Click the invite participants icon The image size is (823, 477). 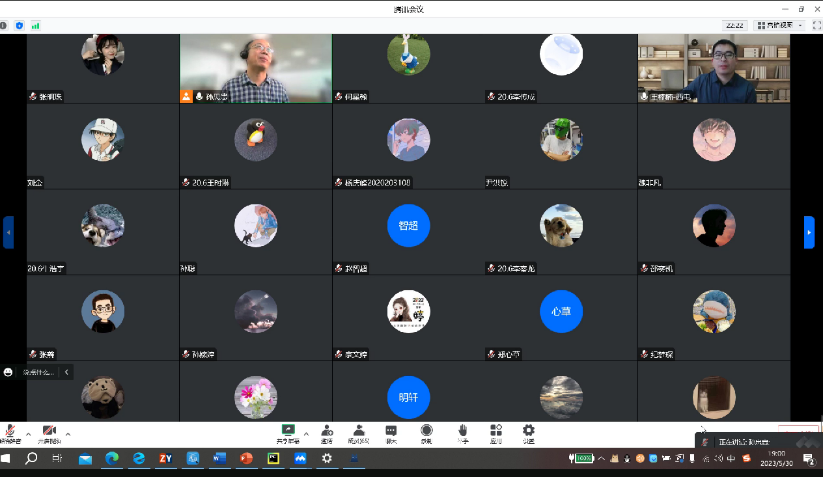coord(327,432)
